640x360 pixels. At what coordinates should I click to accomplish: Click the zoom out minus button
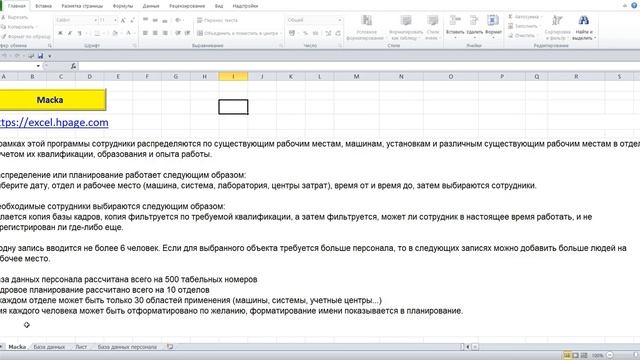[609, 356]
